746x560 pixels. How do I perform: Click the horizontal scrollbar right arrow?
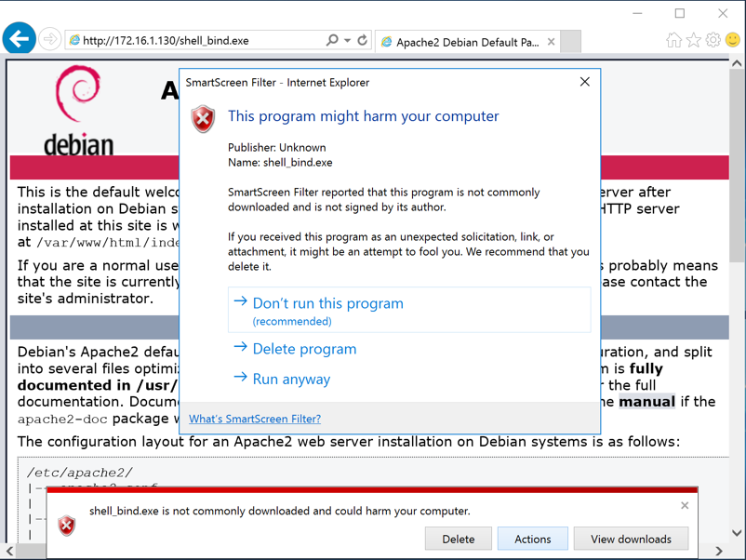719,551
